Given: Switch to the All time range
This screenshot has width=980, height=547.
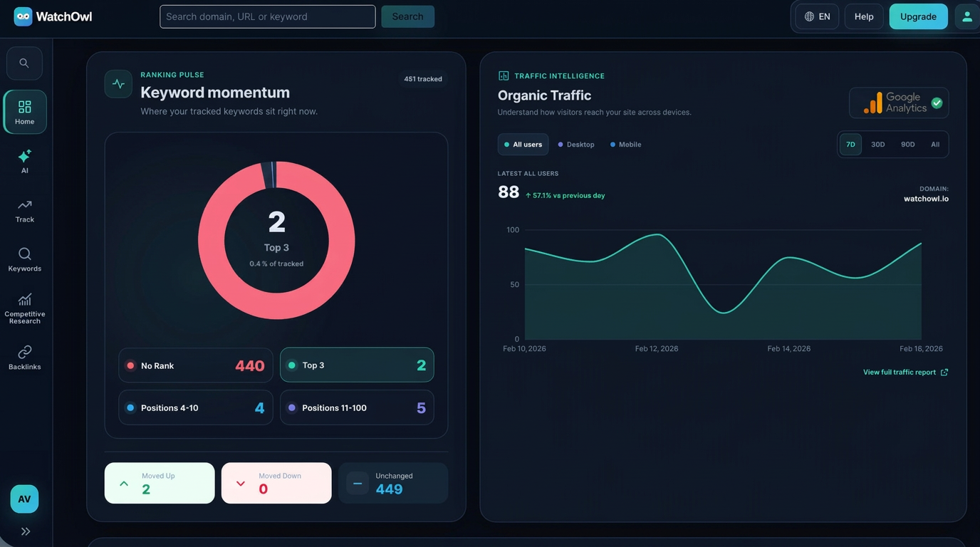Looking at the screenshot, I should pyautogui.click(x=935, y=145).
